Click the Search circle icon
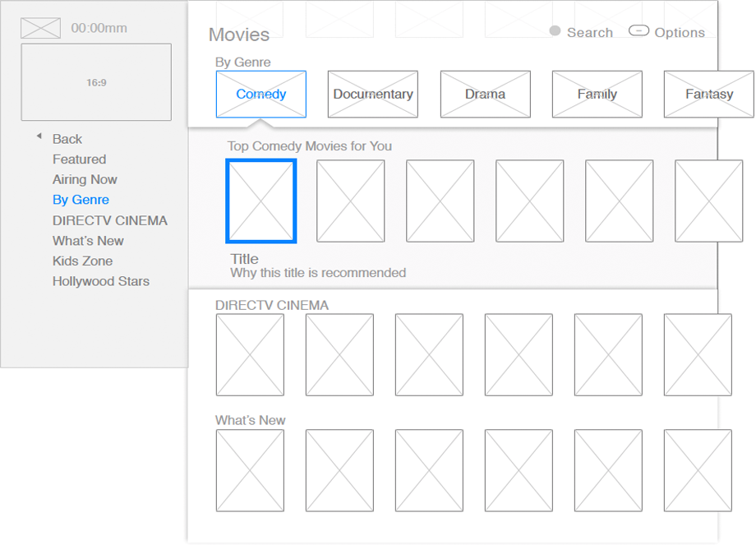 coord(555,31)
